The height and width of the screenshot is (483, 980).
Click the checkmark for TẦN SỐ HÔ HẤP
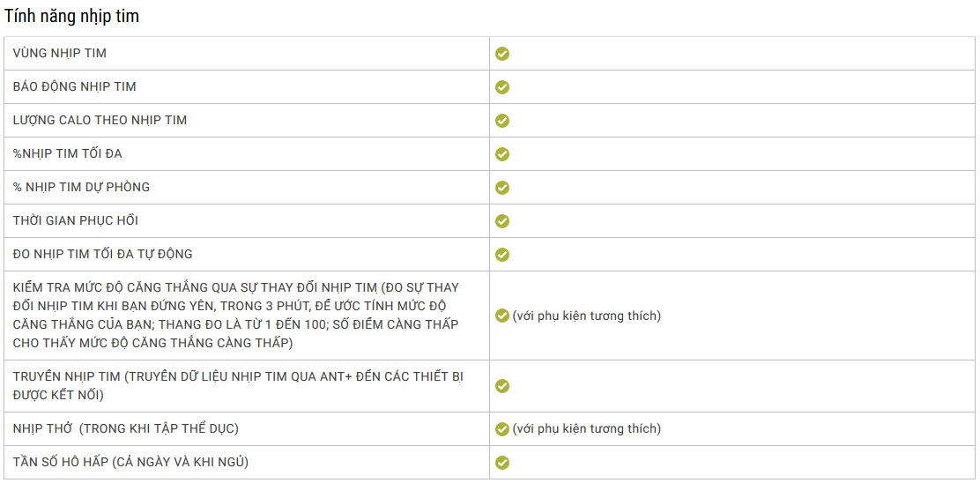tap(501, 463)
